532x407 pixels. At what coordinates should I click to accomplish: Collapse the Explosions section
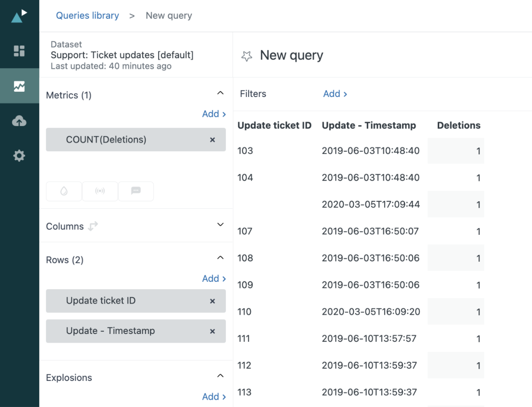[220, 376]
